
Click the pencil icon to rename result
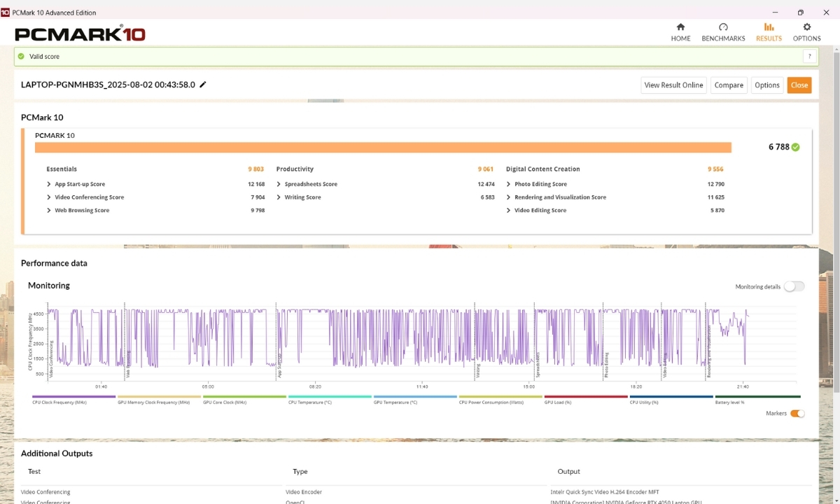pyautogui.click(x=203, y=85)
